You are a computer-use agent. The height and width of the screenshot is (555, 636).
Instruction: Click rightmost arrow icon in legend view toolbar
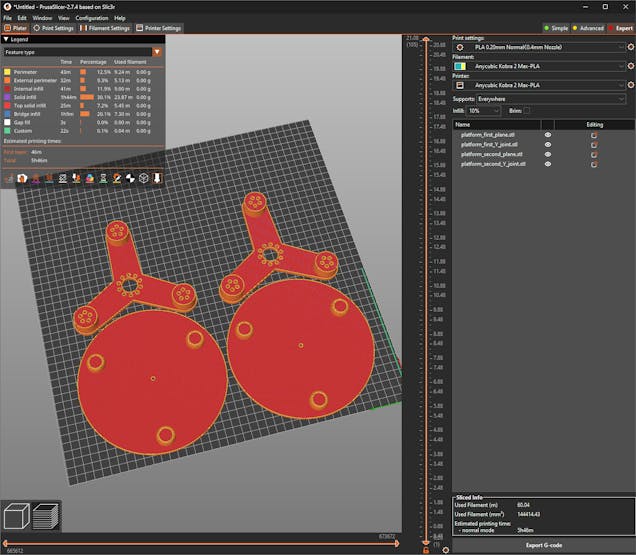pyautogui.click(x=157, y=178)
